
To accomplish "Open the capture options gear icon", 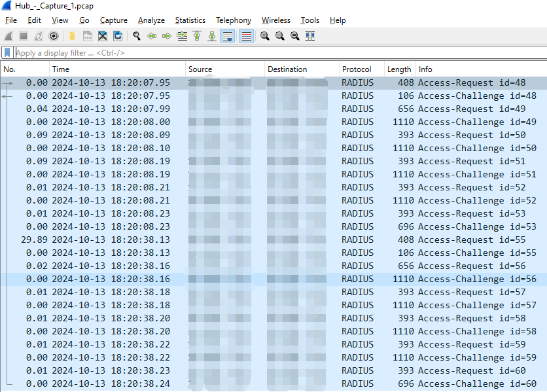I will coord(54,36).
